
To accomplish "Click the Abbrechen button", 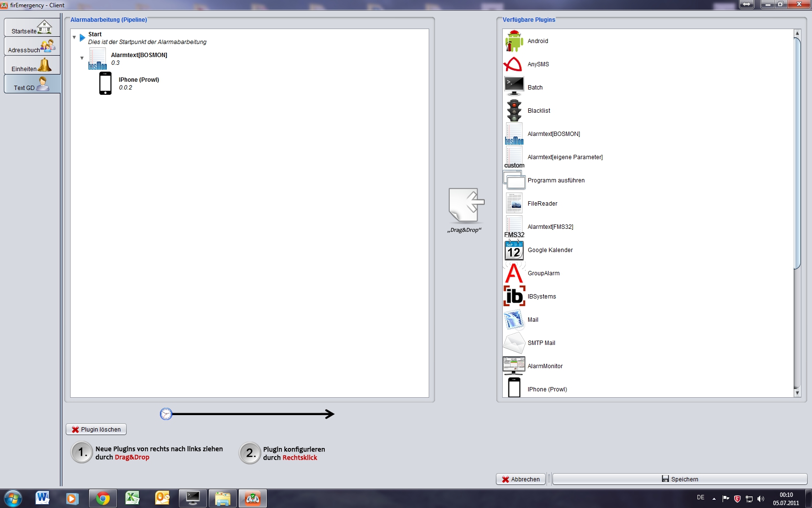I will [521, 479].
